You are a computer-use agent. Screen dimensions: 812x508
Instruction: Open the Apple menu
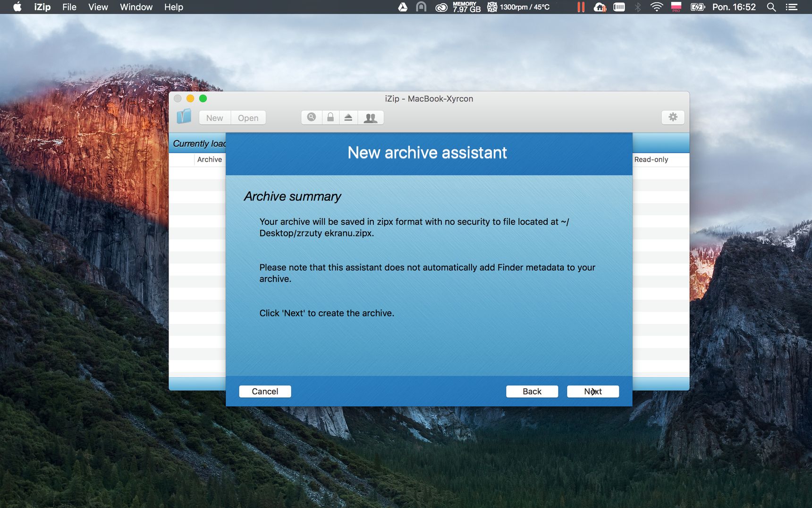pos(17,7)
